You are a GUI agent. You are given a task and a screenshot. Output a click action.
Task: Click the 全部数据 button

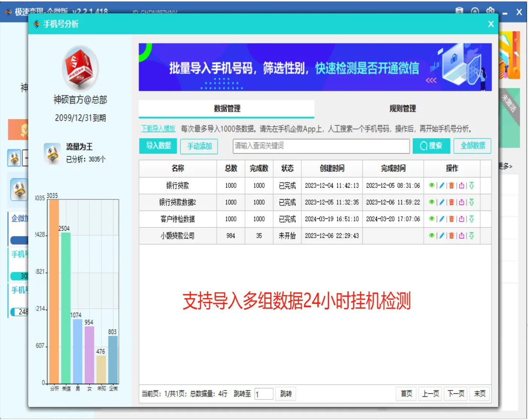[473, 146]
